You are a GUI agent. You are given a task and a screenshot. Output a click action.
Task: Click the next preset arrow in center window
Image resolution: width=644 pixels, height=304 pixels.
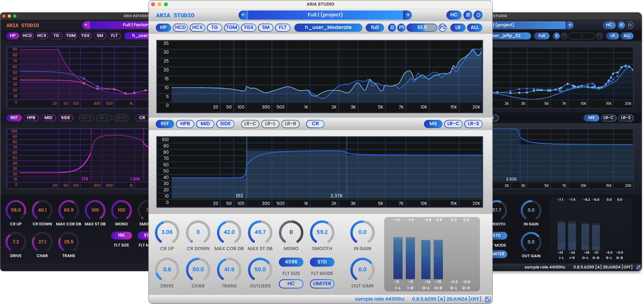point(408,15)
